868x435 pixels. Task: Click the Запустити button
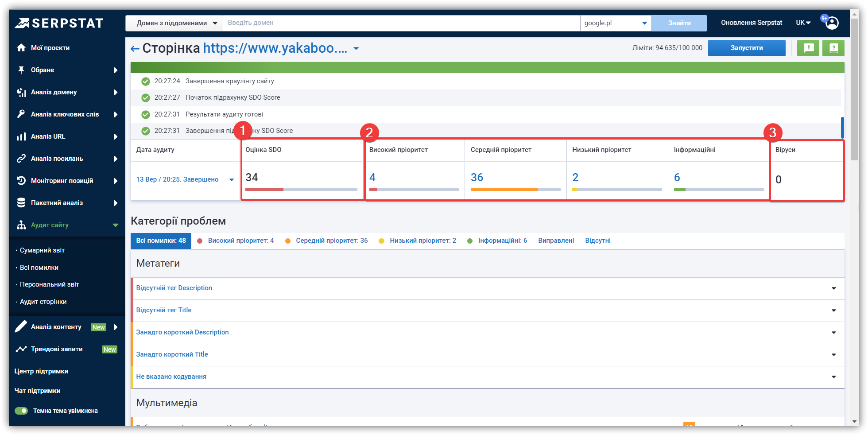[747, 48]
